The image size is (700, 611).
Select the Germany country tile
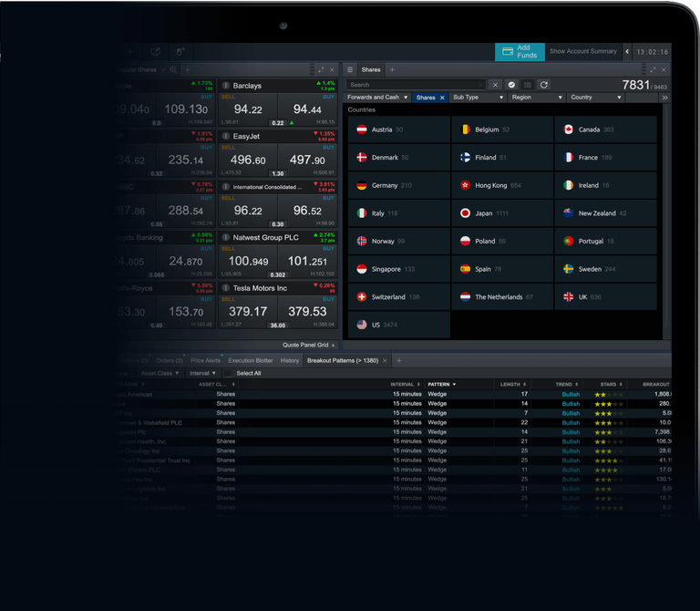[x=398, y=185]
